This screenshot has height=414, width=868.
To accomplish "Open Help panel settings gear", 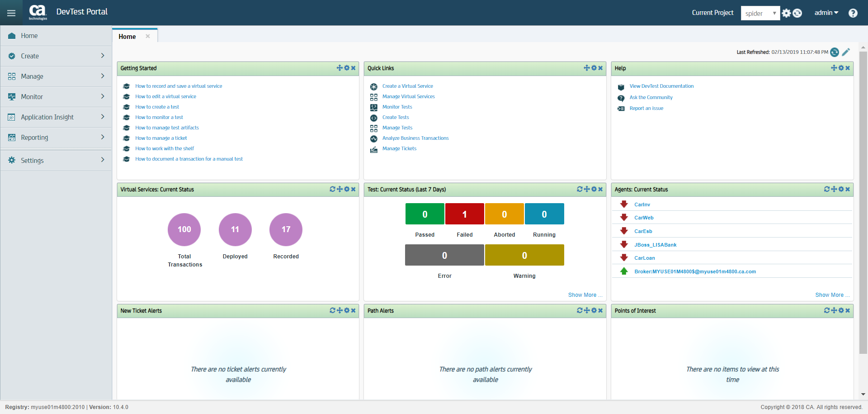I will point(841,68).
